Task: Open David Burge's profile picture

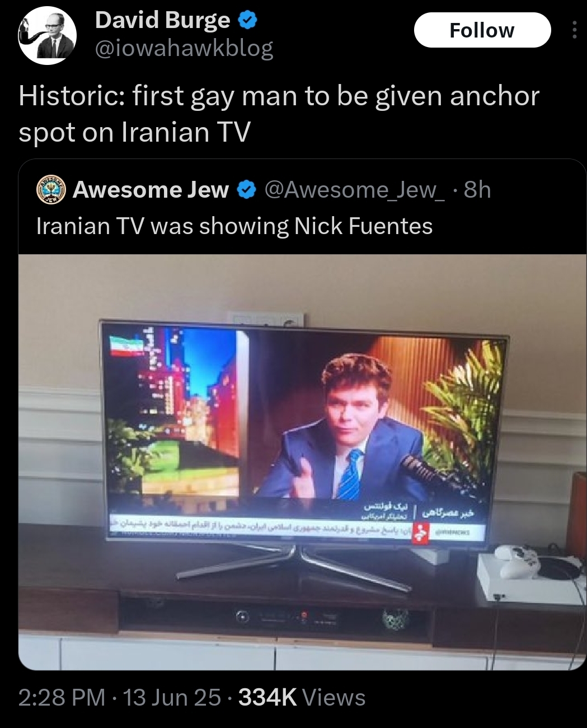Action: click(x=47, y=36)
